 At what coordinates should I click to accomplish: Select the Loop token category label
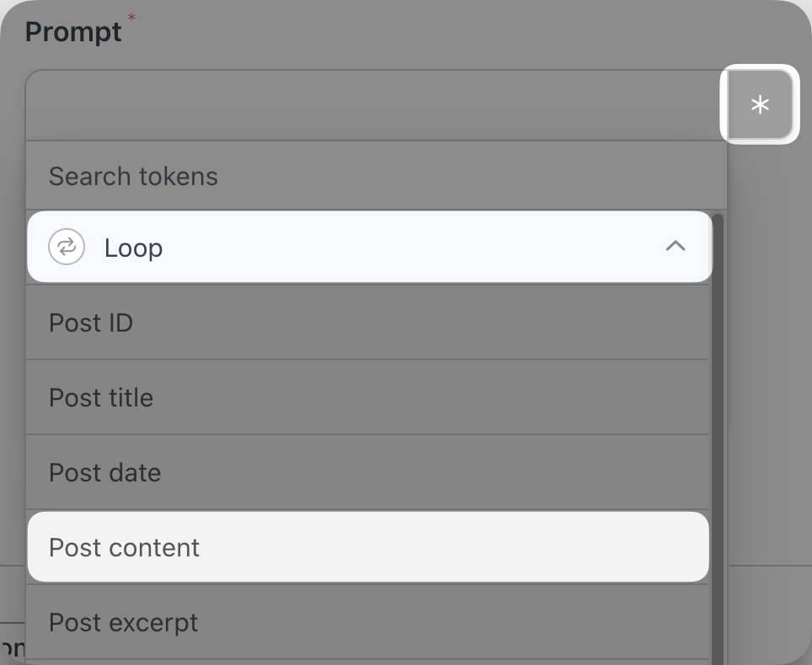coord(134,247)
